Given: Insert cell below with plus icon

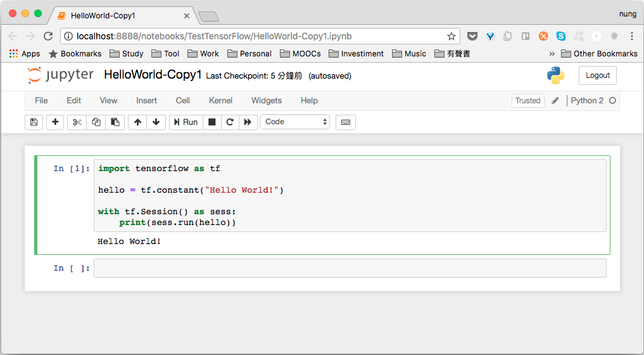Looking at the screenshot, I should click(x=55, y=122).
